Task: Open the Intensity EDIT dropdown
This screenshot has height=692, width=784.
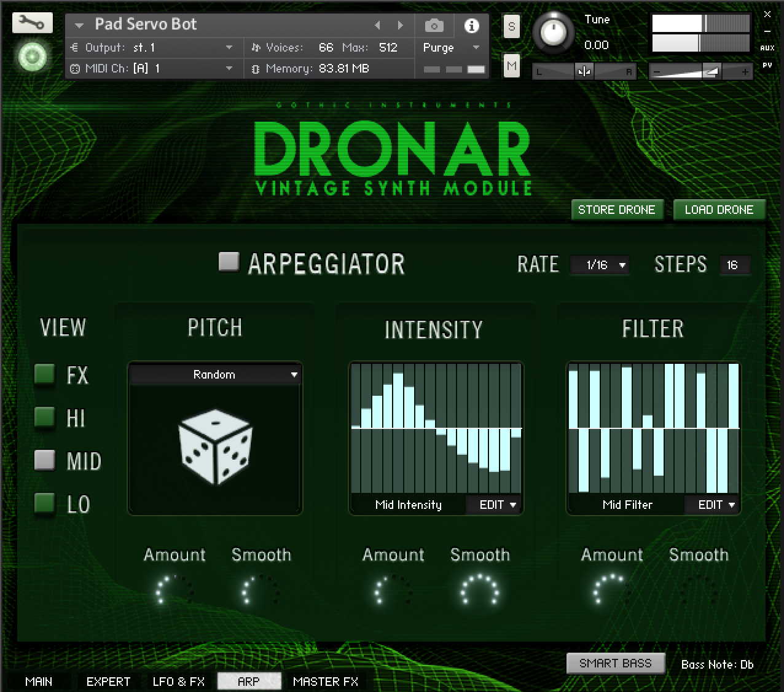Action: [x=497, y=505]
